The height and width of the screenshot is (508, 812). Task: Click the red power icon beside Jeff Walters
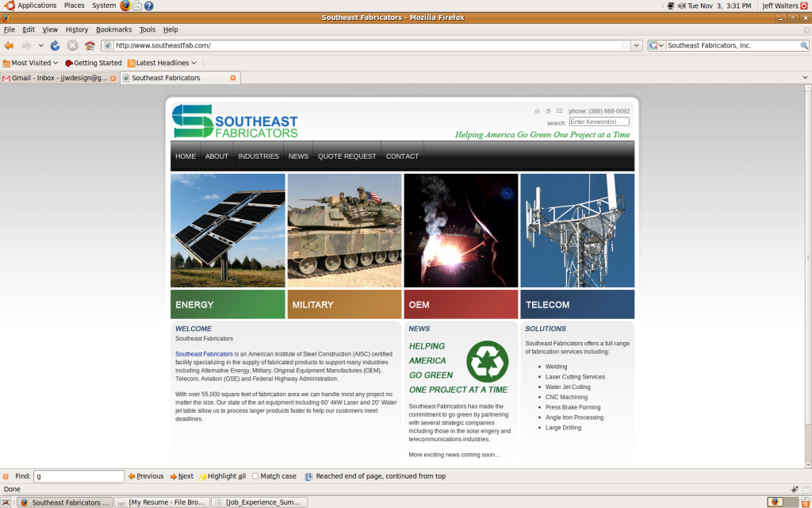coord(804,6)
